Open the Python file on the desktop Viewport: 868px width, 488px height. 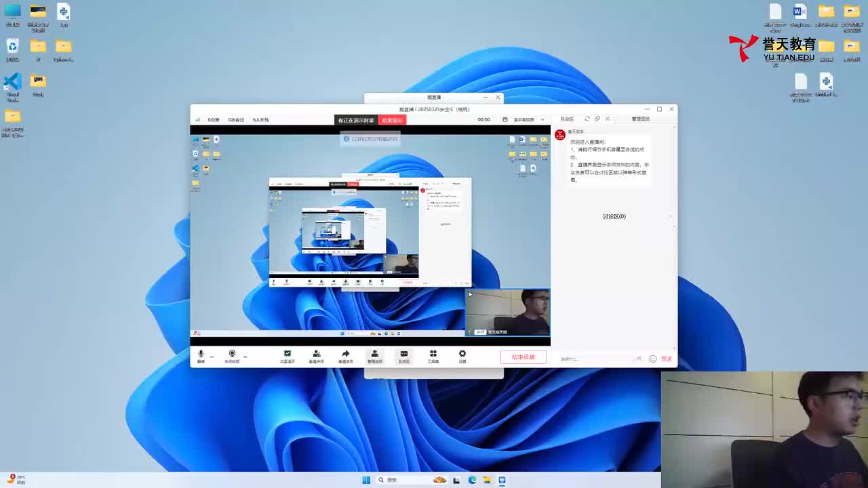click(x=64, y=15)
